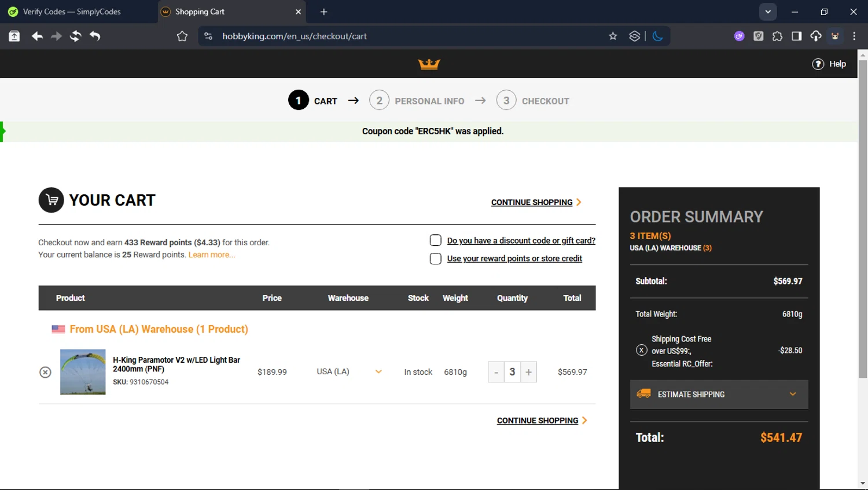Image resolution: width=868 pixels, height=490 pixels.
Task: Click the cloud upload icon in the toolbar
Action: [815, 36]
